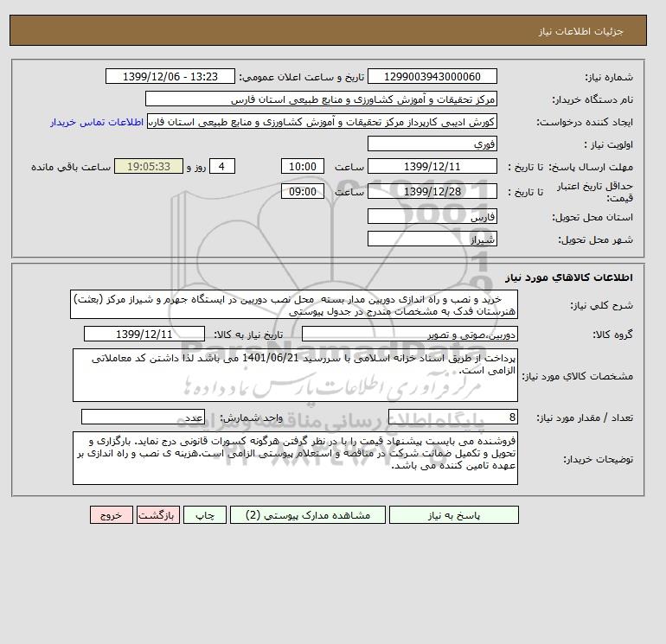Click the request creator field 'کورش ادیبی'
Viewport: 666px width, 644px height.
tap(322, 122)
